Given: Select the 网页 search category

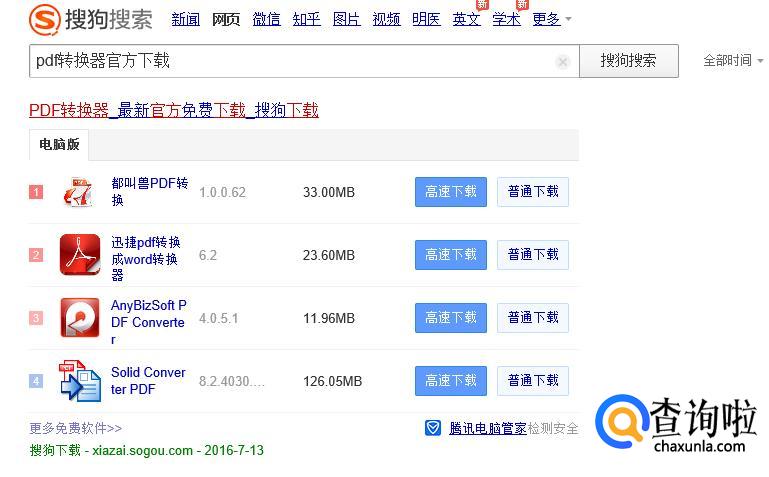Looking at the screenshot, I should tap(226, 19).
